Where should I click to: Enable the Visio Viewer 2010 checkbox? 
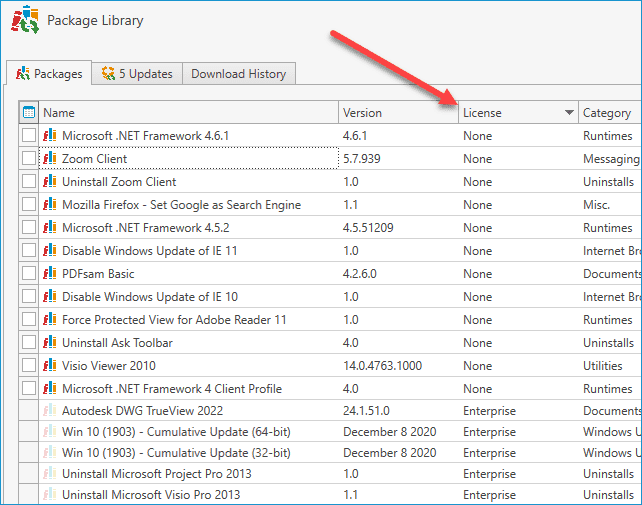29,365
